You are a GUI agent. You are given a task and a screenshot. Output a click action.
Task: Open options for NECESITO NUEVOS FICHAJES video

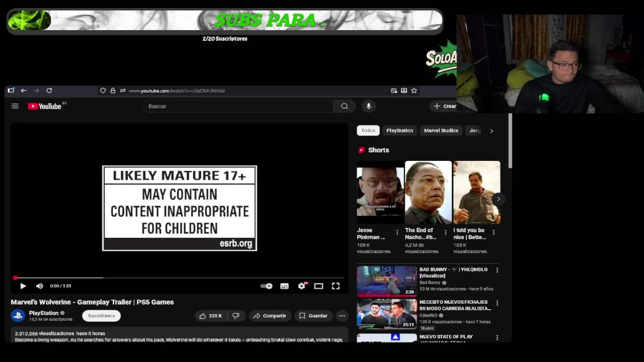coord(497,303)
